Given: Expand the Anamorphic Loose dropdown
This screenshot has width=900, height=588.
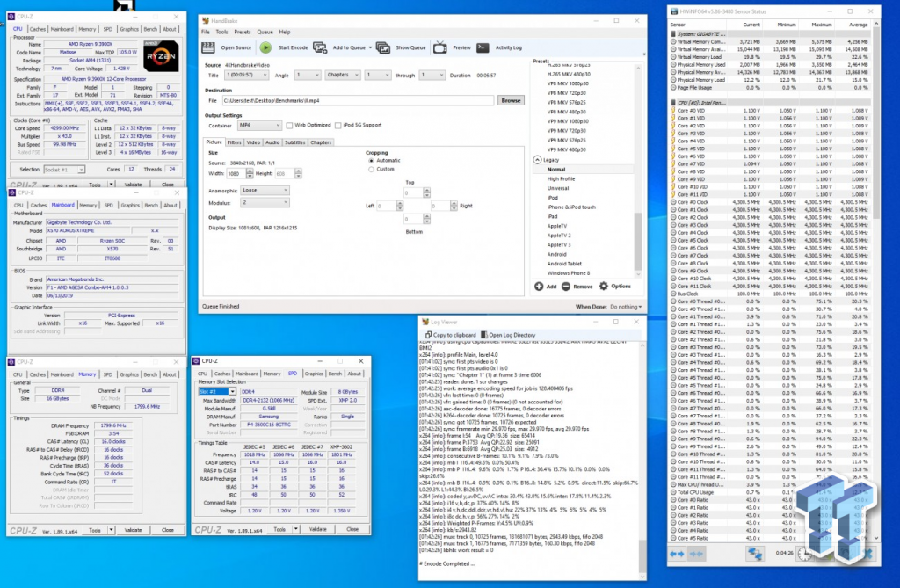Looking at the screenshot, I should click(264, 190).
